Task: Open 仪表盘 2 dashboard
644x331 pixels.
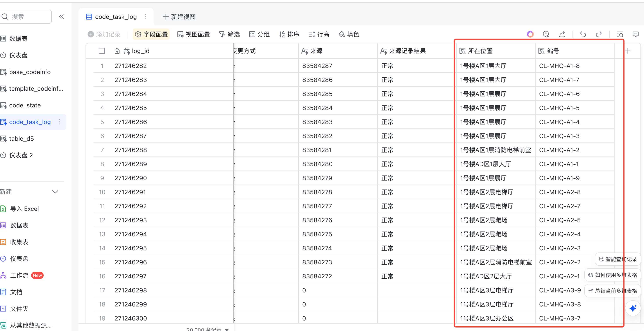Action: [21, 155]
